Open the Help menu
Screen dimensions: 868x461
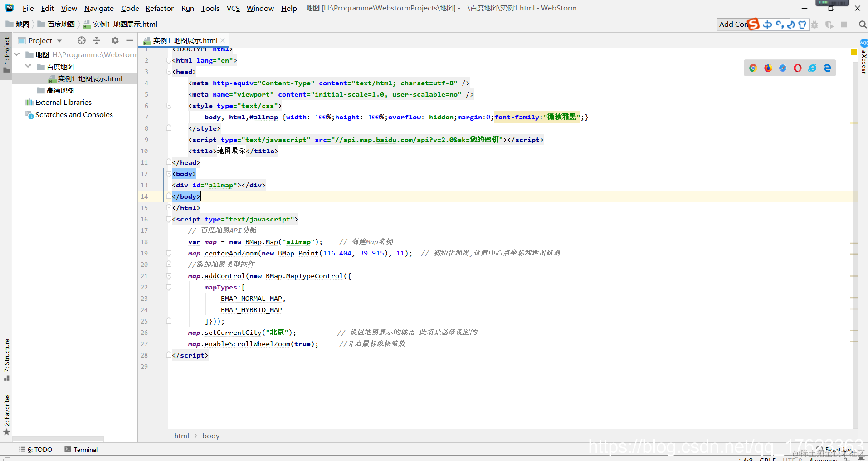pyautogui.click(x=289, y=8)
